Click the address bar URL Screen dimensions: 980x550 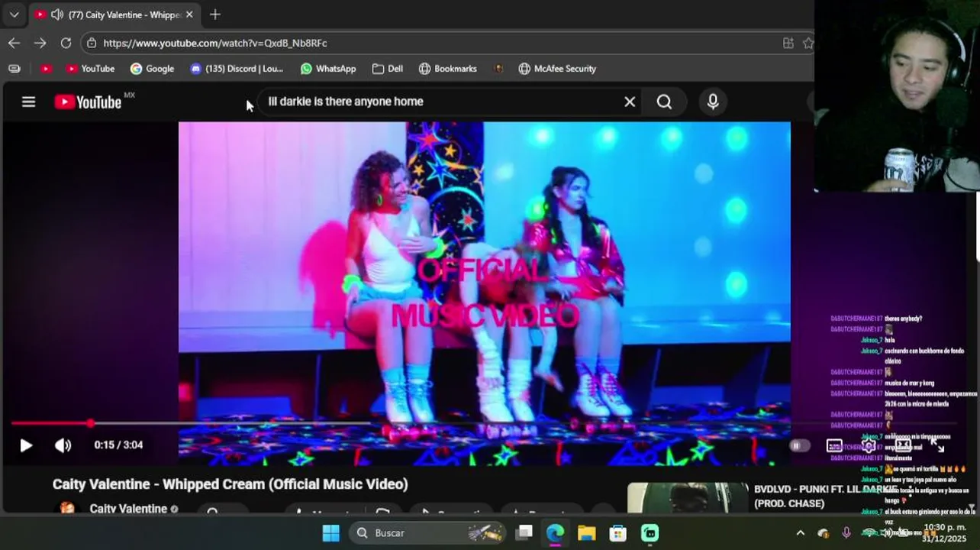(215, 43)
